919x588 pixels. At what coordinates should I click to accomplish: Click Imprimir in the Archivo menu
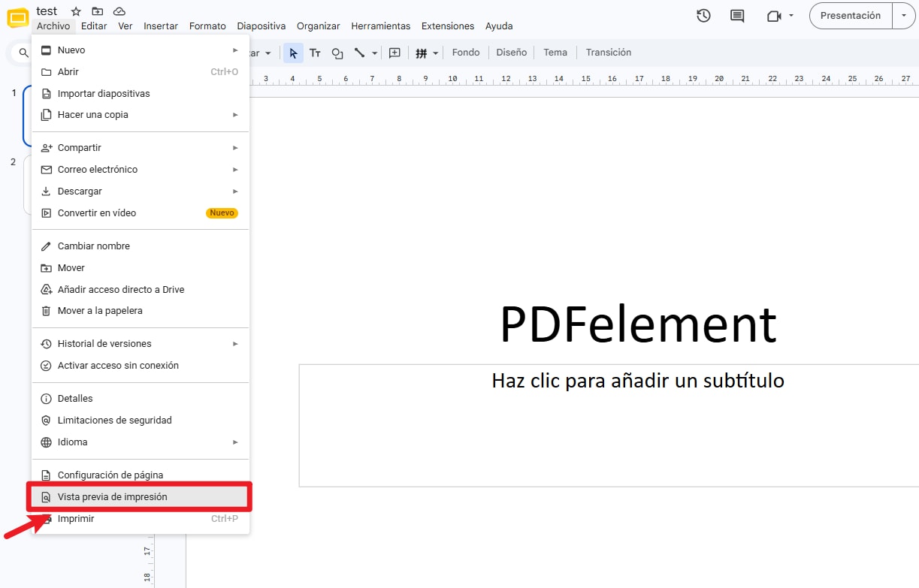click(141, 519)
